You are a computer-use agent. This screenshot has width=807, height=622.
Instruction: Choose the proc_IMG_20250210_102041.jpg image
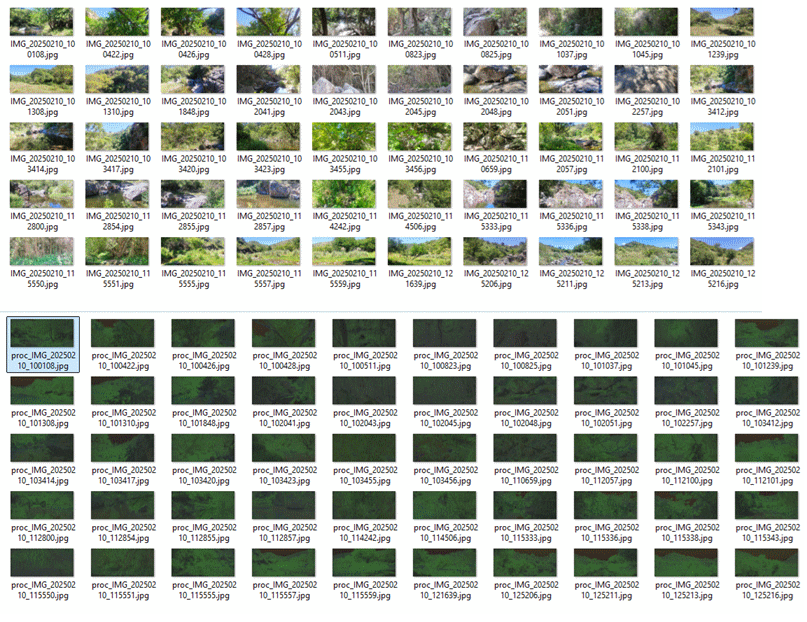pyautogui.click(x=284, y=391)
